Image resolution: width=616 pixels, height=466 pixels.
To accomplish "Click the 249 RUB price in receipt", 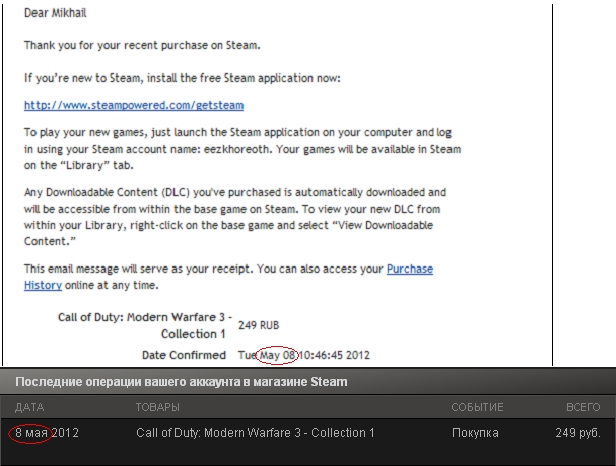I will coord(264,325).
